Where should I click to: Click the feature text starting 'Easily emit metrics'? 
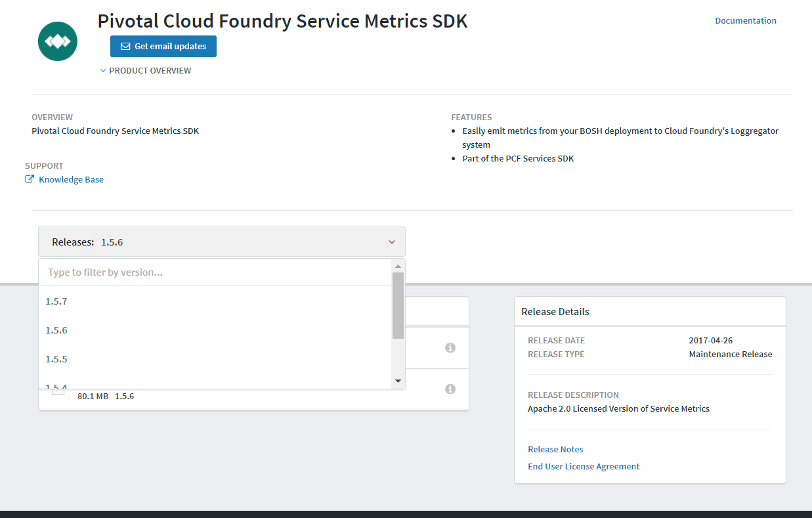point(620,138)
